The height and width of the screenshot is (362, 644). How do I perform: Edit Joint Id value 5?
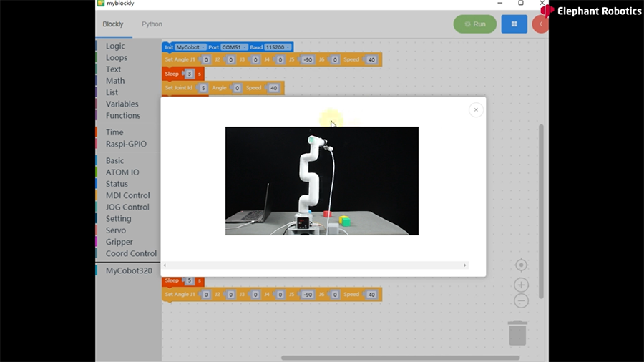pyautogui.click(x=203, y=88)
